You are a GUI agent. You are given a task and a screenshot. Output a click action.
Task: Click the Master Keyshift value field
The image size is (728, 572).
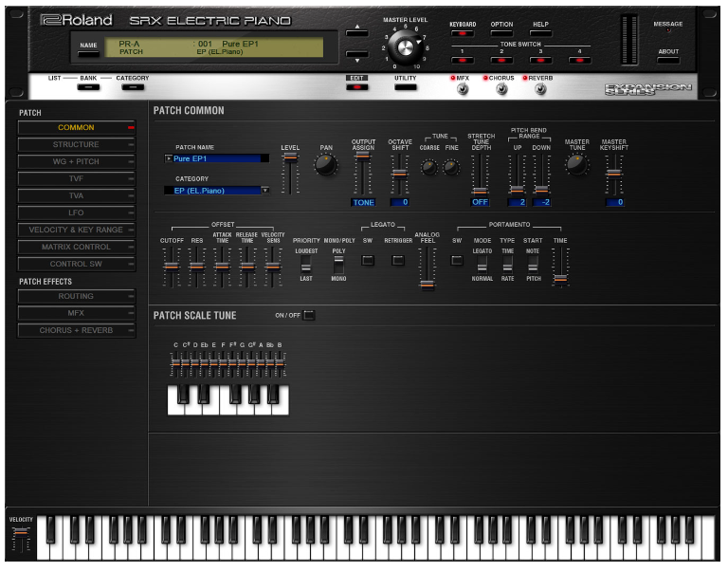614,202
